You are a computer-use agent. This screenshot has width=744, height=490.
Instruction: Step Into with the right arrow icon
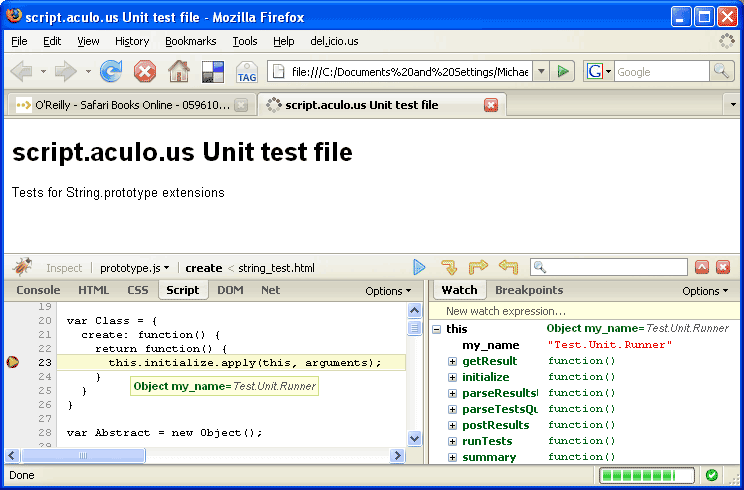(478, 267)
